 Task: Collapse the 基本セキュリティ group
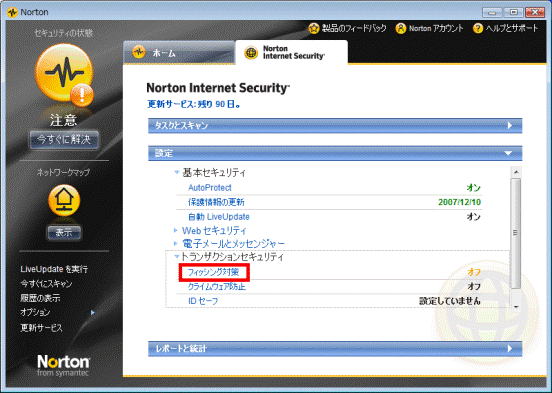click(x=176, y=173)
